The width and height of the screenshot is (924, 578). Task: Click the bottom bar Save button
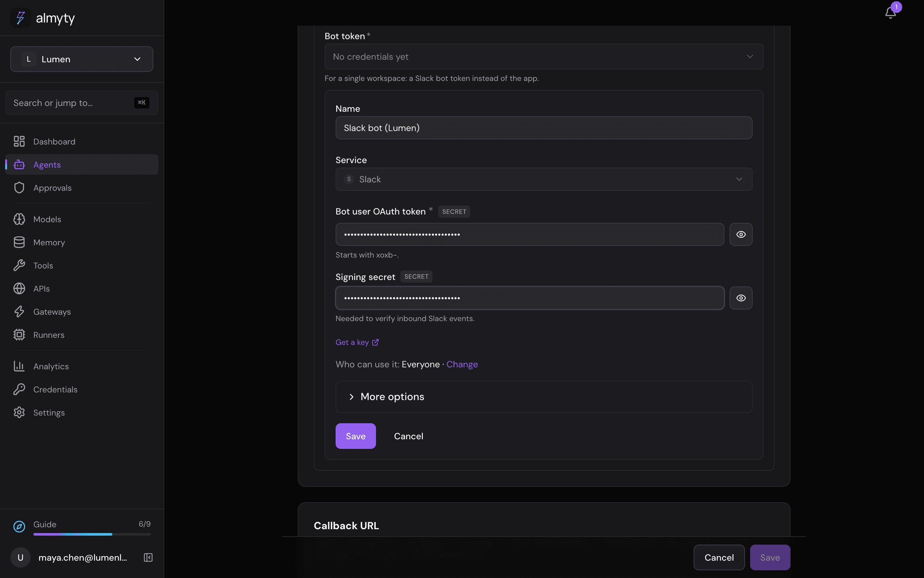point(770,557)
